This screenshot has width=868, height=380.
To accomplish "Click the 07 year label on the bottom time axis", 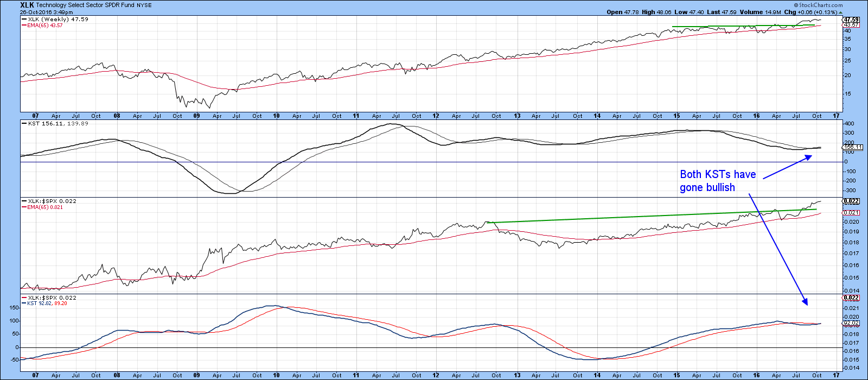I will click(36, 375).
